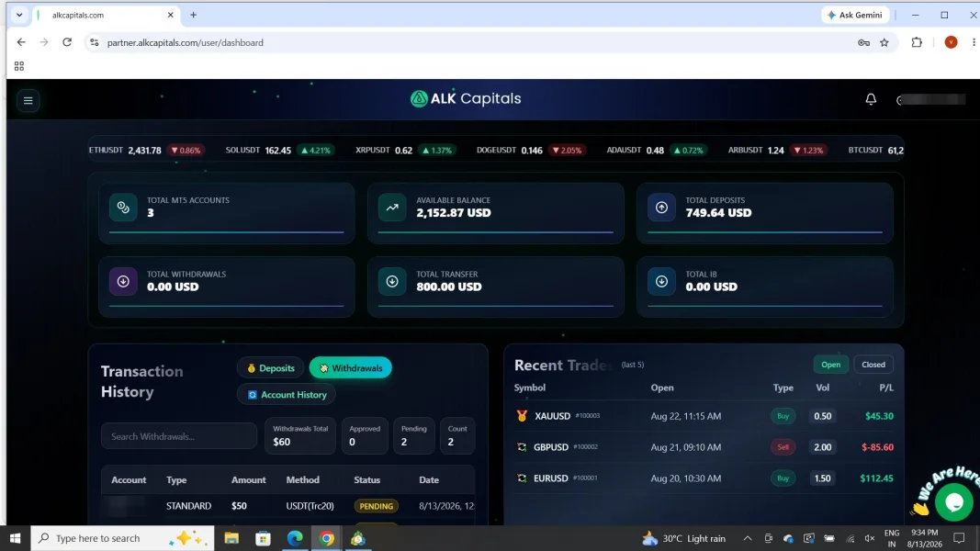The height and width of the screenshot is (551, 980).
Task: Open the Chrome profile avatar
Action: pos(951,42)
